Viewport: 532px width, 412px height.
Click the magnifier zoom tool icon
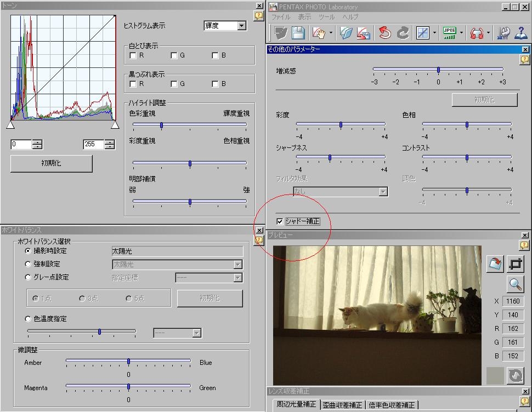click(515, 283)
